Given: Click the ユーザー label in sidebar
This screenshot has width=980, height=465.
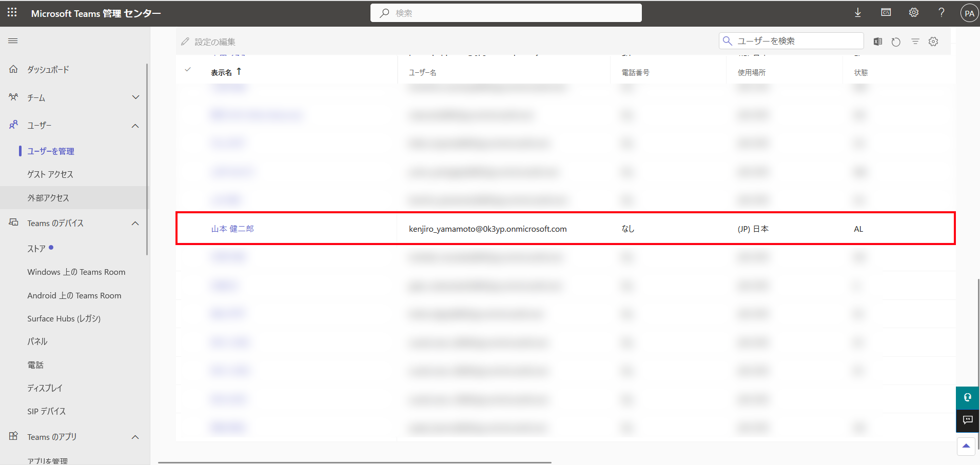Looking at the screenshot, I should 40,125.
